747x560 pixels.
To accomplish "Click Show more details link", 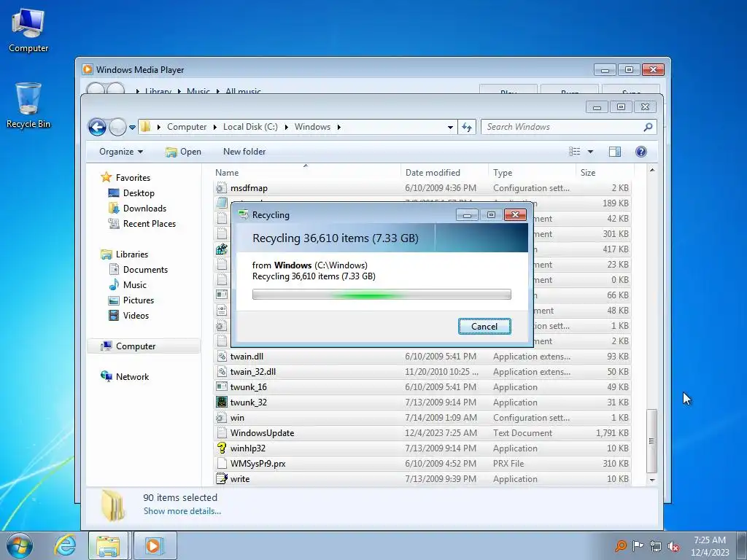I will coord(182,511).
